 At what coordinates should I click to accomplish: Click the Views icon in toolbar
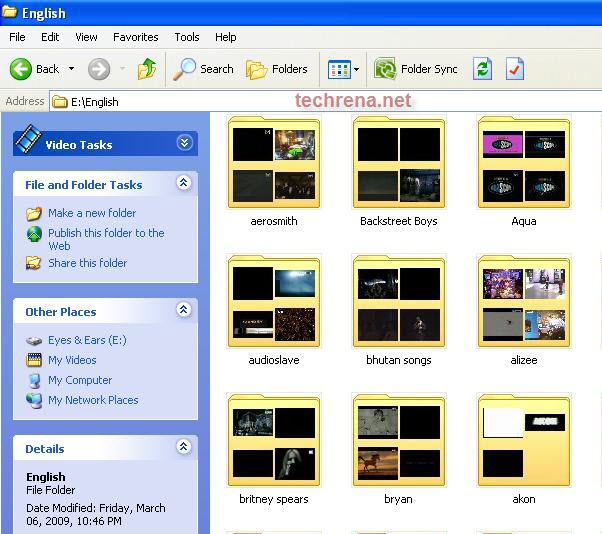(x=339, y=69)
